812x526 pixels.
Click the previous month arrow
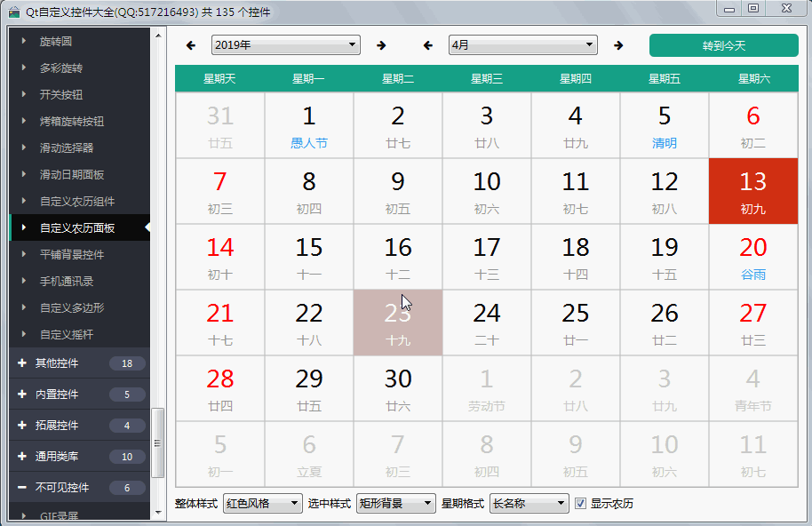click(428, 45)
